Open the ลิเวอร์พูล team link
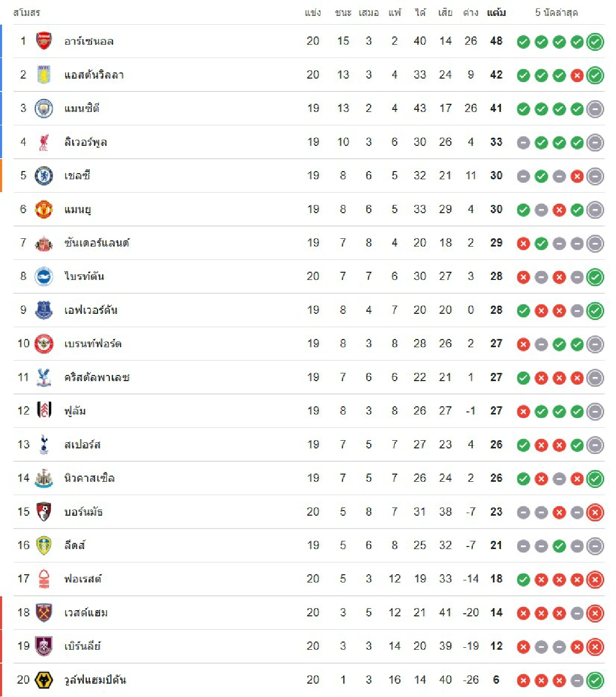The height and width of the screenshot is (697, 616). click(x=86, y=142)
